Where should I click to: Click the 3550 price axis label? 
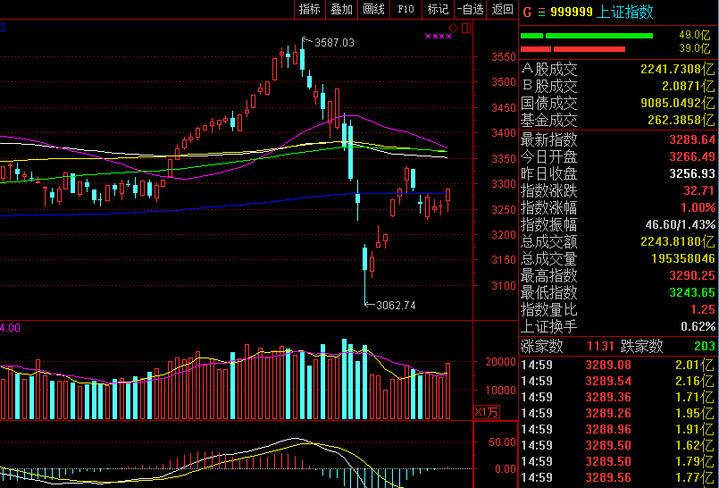[503, 57]
